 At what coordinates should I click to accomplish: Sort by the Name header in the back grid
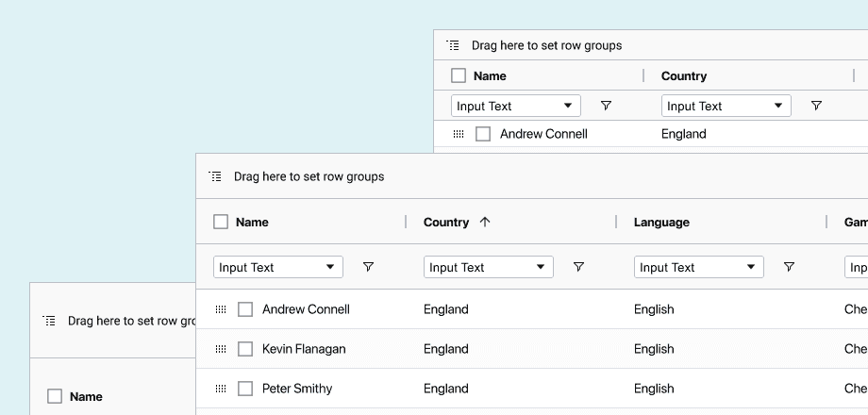(490, 75)
